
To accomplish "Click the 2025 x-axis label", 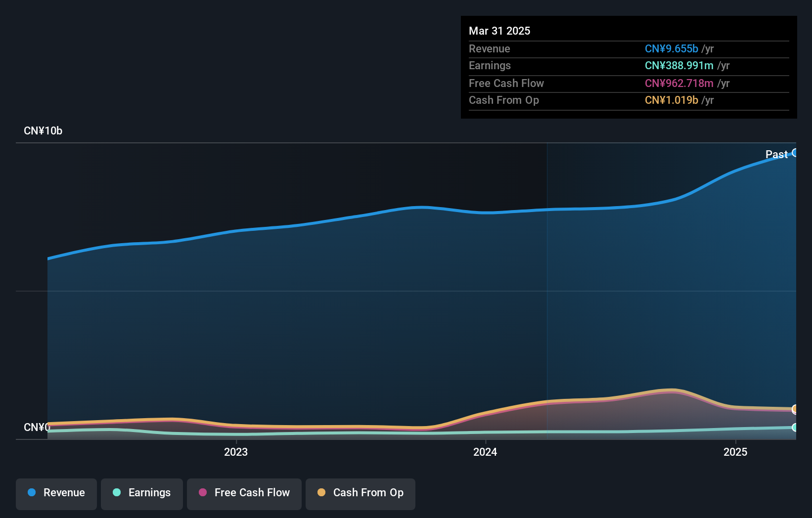I will [x=735, y=452].
